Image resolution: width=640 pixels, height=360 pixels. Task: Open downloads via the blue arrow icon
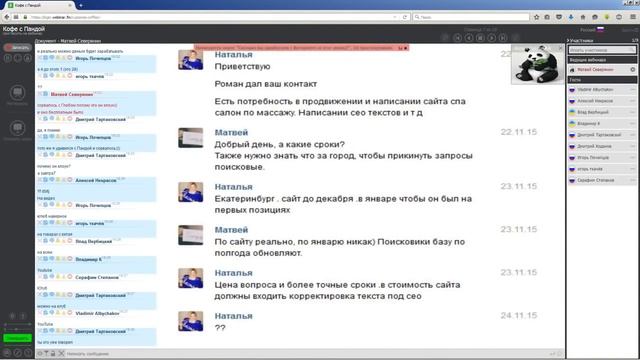point(571,17)
